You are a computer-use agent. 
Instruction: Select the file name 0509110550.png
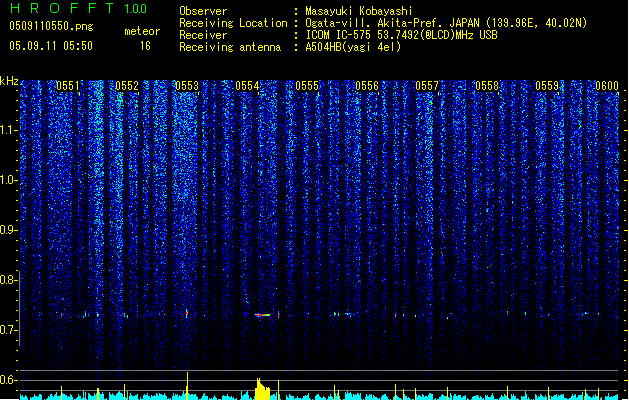coord(51,26)
